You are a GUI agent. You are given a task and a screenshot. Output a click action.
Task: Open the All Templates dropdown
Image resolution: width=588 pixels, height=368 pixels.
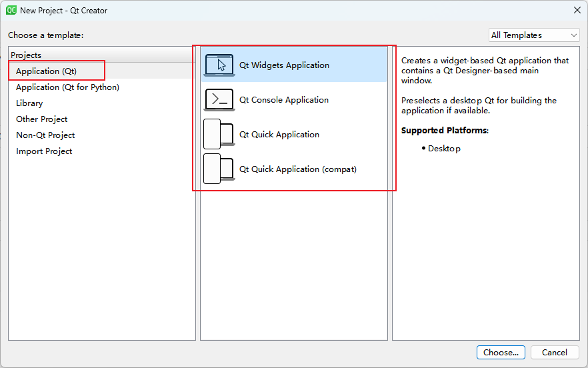click(534, 35)
